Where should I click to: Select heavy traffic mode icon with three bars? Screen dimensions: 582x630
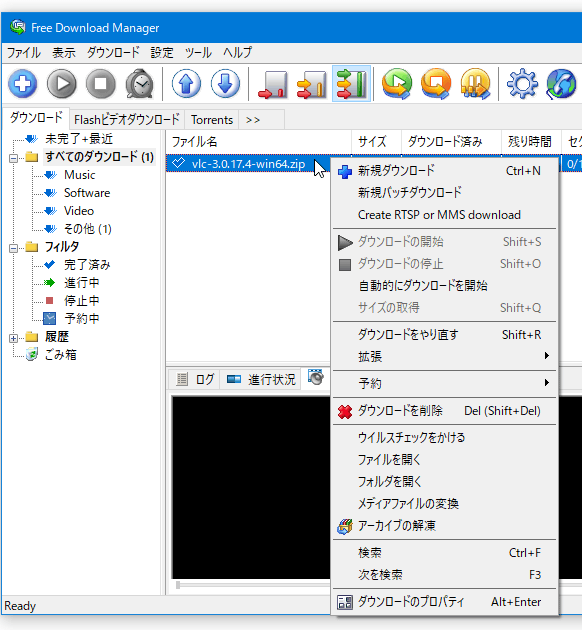(x=351, y=84)
